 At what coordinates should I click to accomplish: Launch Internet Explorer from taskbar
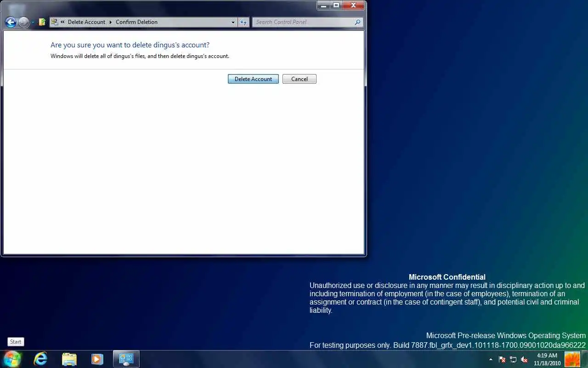click(x=40, y=359)
